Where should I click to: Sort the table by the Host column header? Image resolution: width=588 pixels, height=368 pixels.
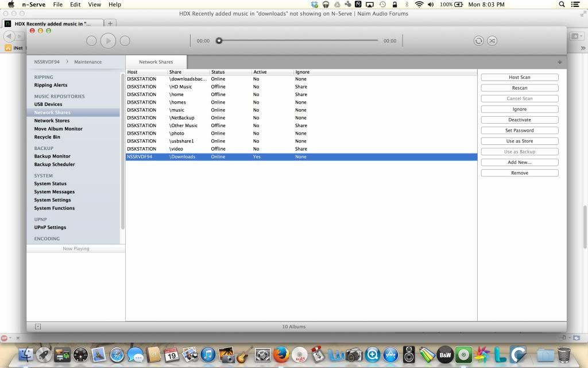pyautogui.click(x=146, y=72)
